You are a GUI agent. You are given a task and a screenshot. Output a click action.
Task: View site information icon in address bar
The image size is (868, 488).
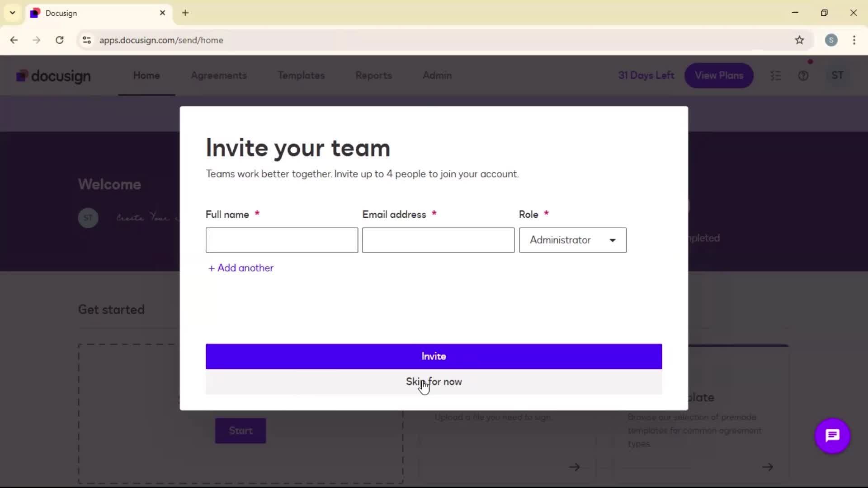(87, 40)
